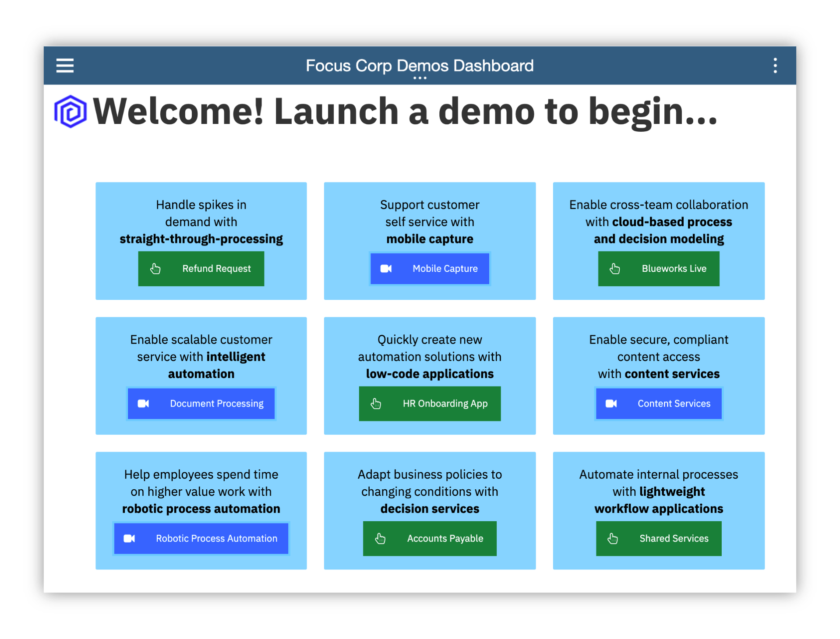
Task: Click the 'decision services' bold text
Action: [430, 509]
